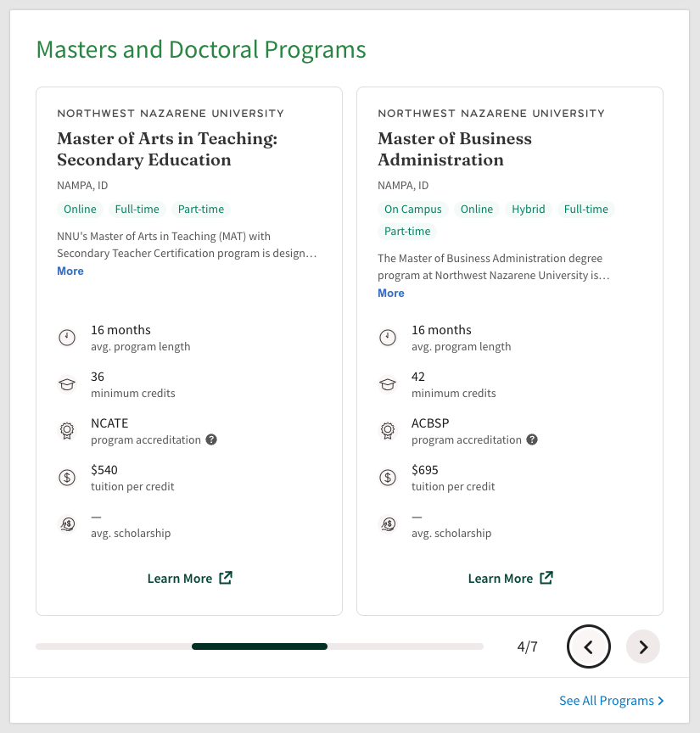Image resolution: width=700 pixels, height=733 pixels.
Task: Click $695 tuition per credit value
Action: click(x=425, y=470)
